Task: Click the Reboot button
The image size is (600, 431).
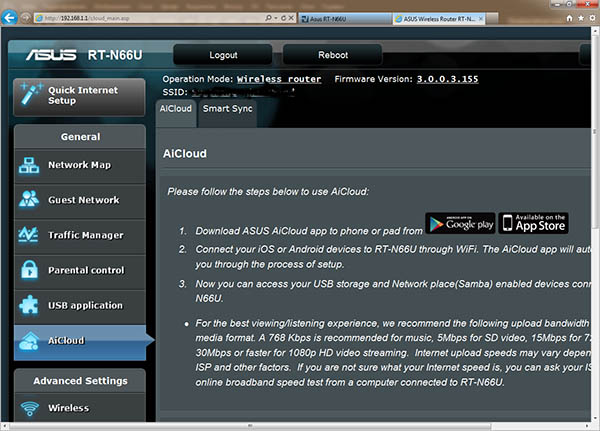Action: (x=333, y=55)
